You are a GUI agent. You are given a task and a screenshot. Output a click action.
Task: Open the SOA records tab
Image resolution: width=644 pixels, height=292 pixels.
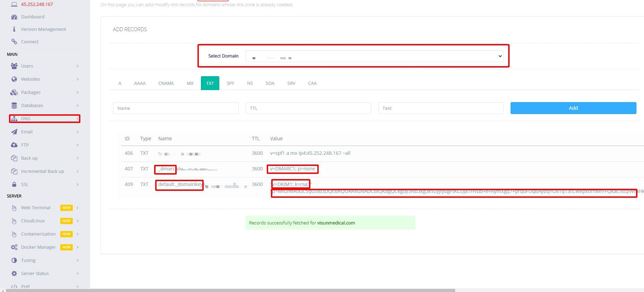click(x=270, y=83)
